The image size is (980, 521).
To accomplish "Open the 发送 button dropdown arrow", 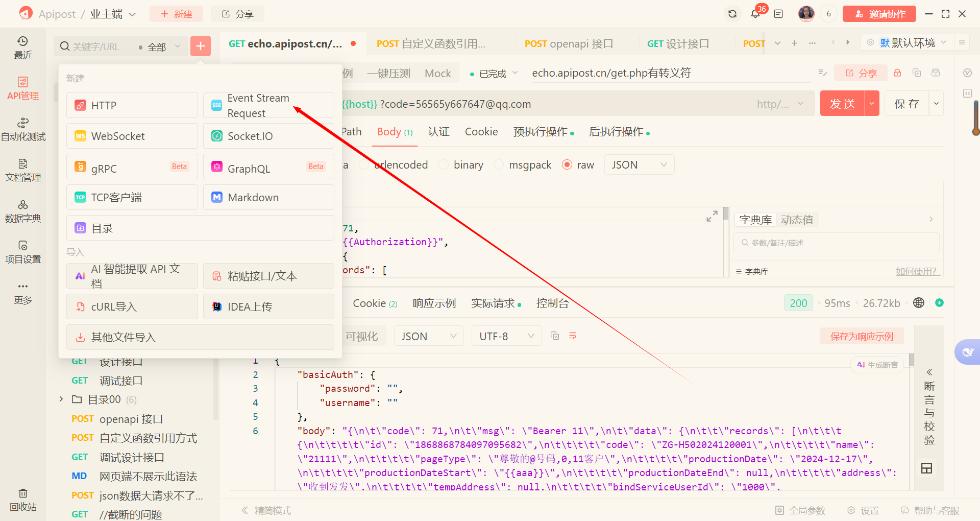I will pos(872,104).
